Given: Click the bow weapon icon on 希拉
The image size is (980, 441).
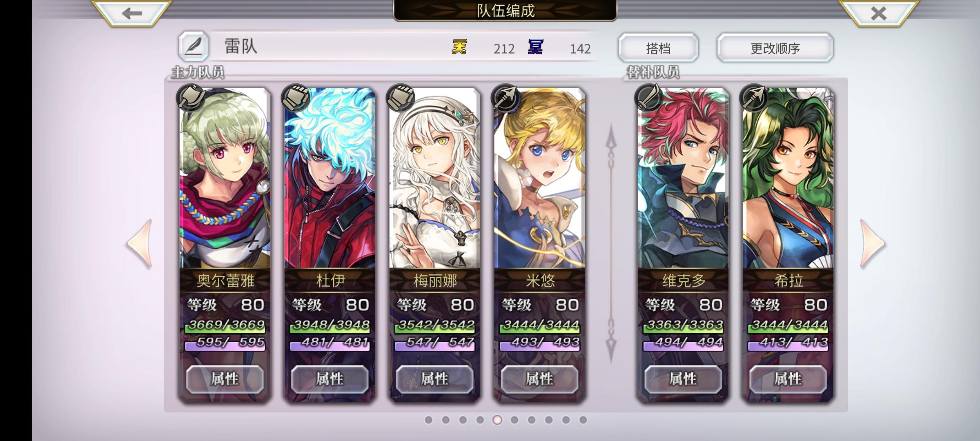Looking at the screenshot, I should [x=753, y=98].
